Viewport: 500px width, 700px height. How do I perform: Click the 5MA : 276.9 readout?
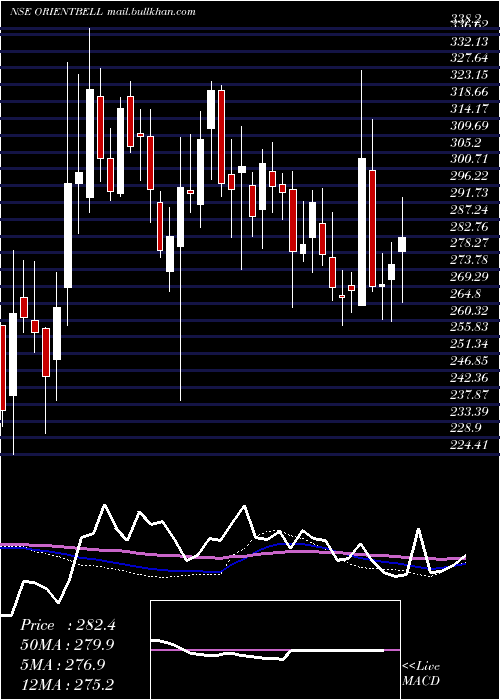click(62, 664)
